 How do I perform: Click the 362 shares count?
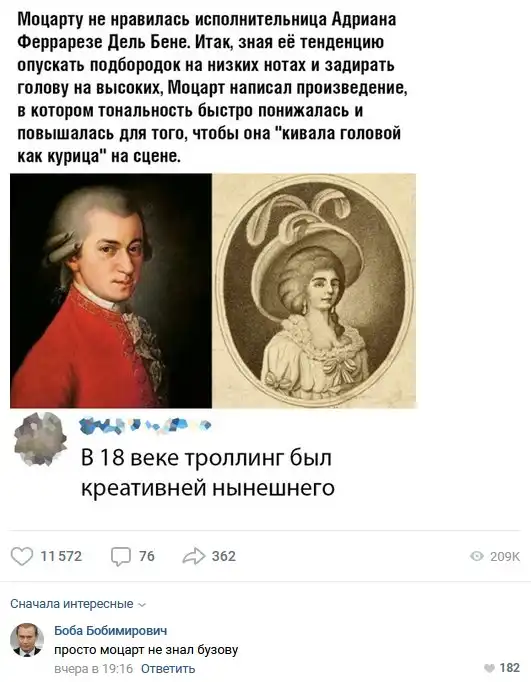click(x=224, y=556)
